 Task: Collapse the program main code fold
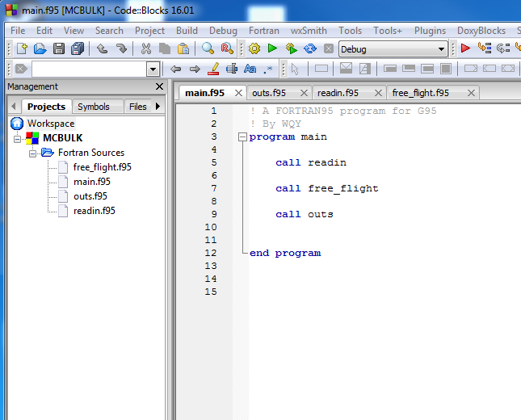[x=242, y=136]
